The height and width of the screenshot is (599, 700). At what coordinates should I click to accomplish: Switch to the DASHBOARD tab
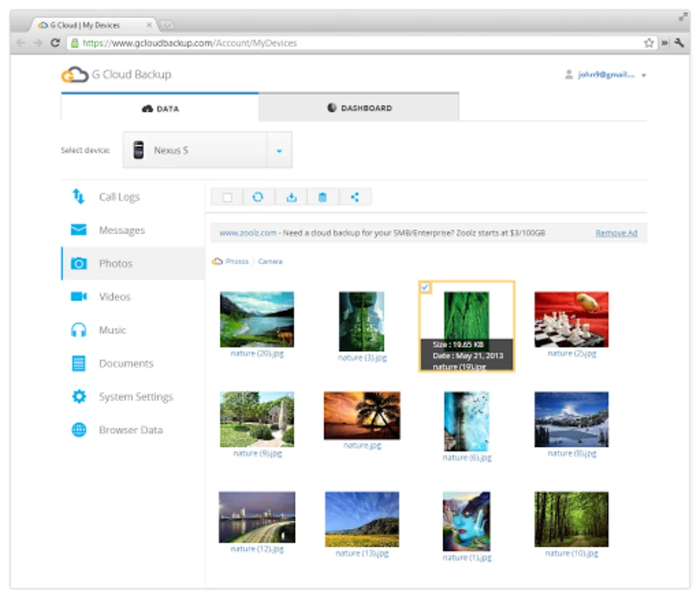point(359,108)
